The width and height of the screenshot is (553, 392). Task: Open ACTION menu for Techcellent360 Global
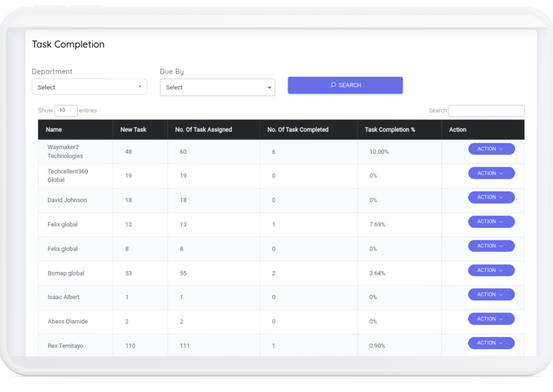(x=491, y=173)
